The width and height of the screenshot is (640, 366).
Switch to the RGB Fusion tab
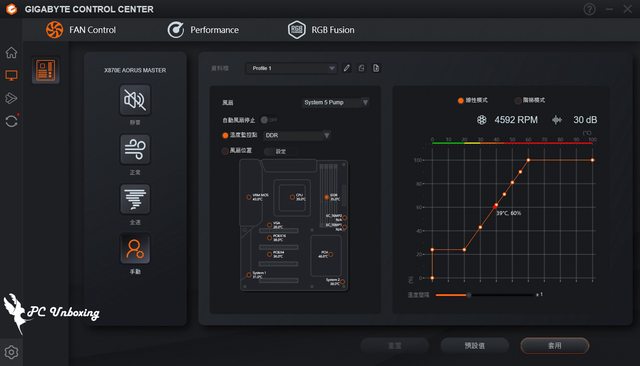321,30
